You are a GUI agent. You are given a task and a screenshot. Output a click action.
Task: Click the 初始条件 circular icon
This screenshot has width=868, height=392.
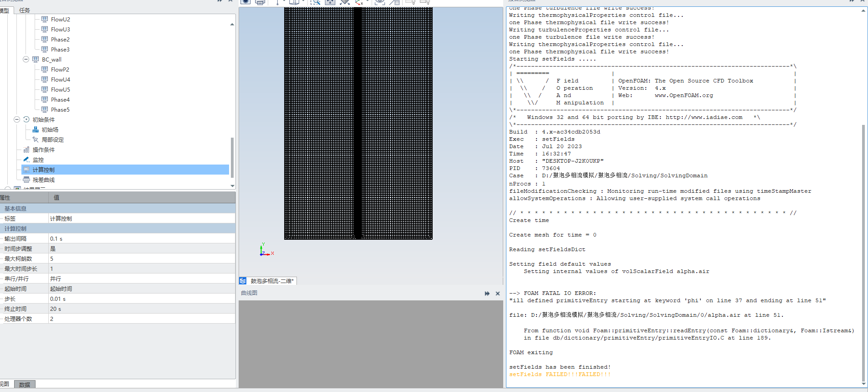(x=26, y=119)
